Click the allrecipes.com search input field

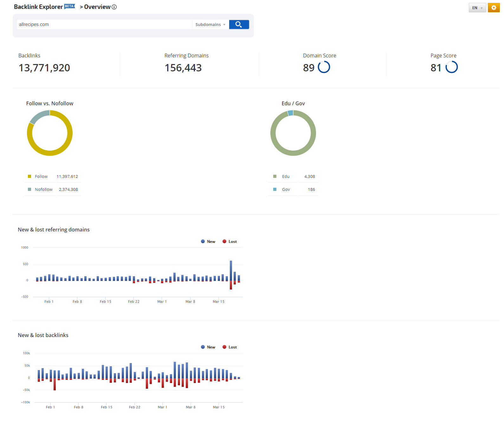(105, 24)
